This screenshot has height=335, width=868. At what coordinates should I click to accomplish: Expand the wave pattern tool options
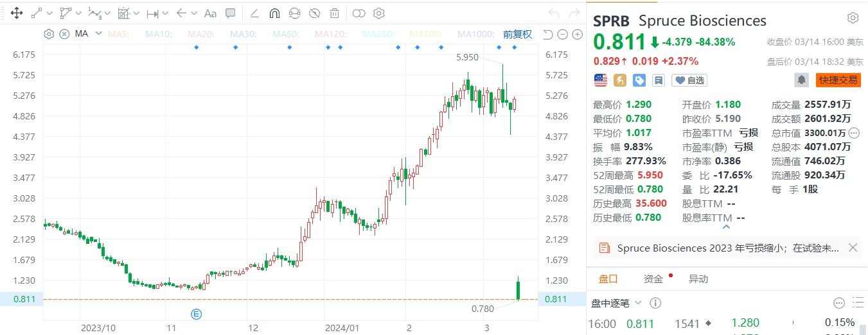[108, 13]
